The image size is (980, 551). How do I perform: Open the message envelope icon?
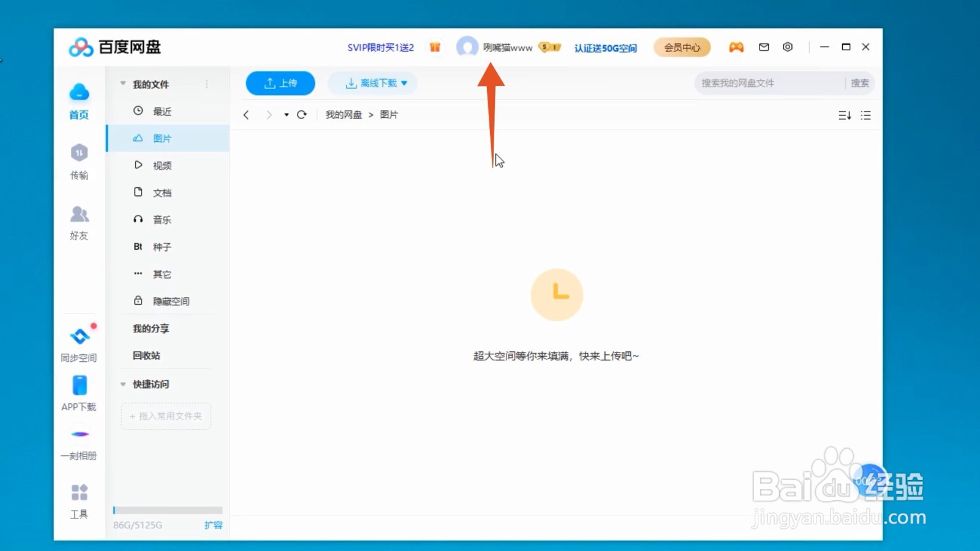click(764, 47)
